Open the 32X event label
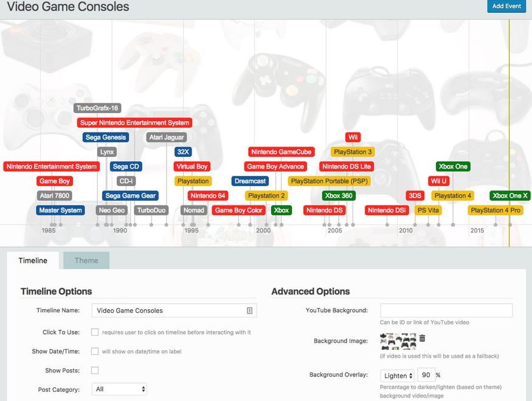Image resolution: width=532 pixels, height=401 pixels. 183,152
